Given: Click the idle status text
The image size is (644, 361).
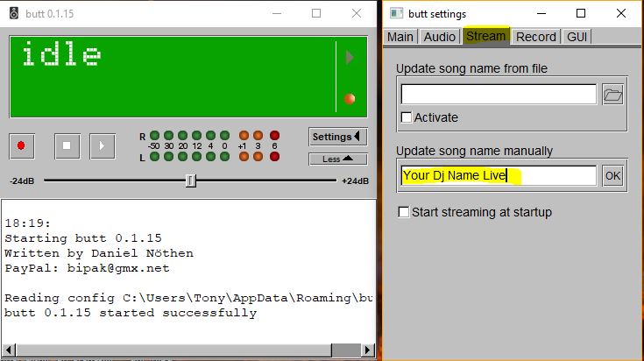Looking at the screenshot, I should pos(61,53).
